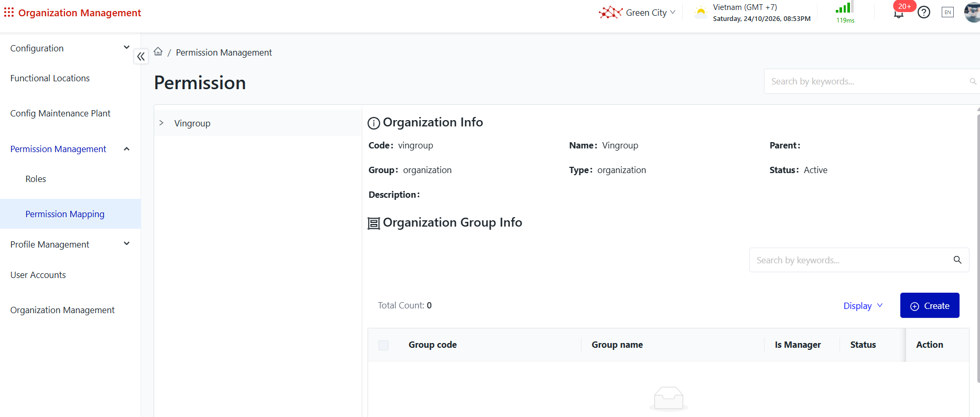
Task: Click the top search magnifier icon
Action: click(973, 81)
